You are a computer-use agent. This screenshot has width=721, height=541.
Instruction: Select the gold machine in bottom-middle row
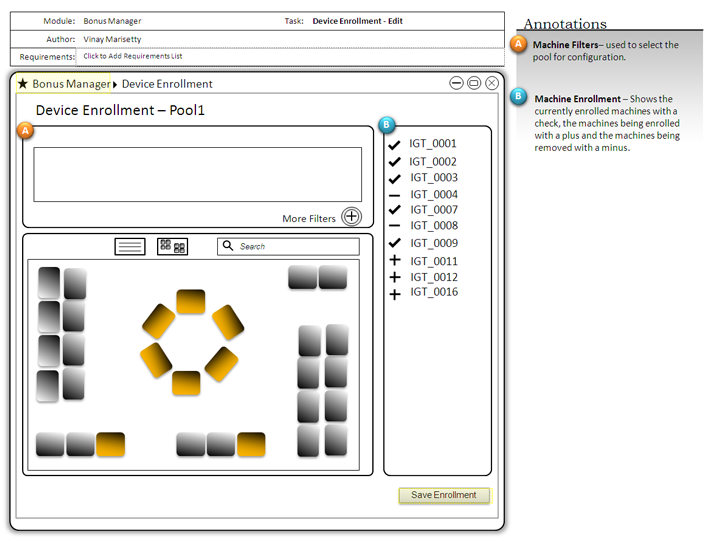point(251,444)
